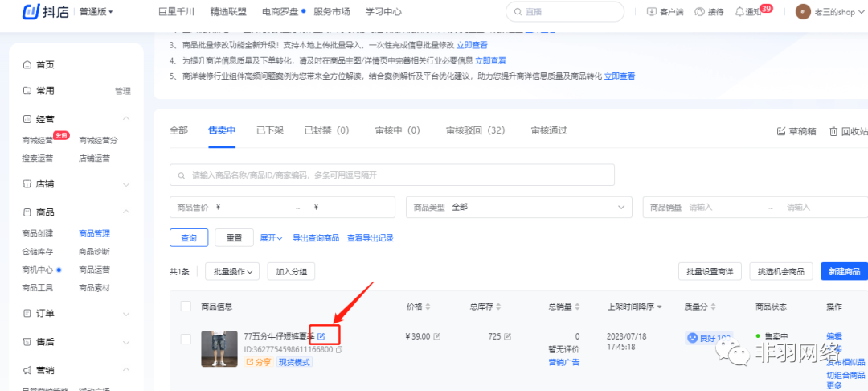This screenshot has width=868, height=391.
Task: Switch to the 审核驳回 tab
Action: coord(474,130)
